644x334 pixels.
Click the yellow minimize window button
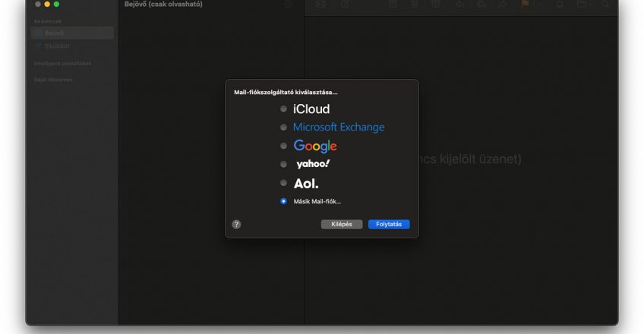click(x=47, y=4)
